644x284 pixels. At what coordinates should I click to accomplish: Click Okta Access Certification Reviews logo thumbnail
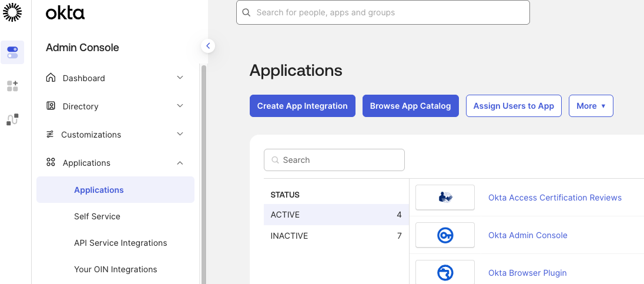pos(445,198)
